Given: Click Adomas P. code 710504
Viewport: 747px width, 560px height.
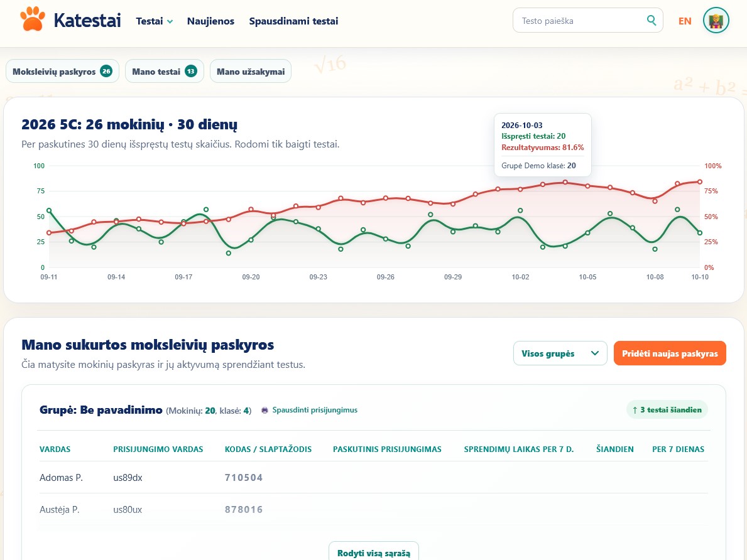Looking at the screenshot, I should point(243,478).
